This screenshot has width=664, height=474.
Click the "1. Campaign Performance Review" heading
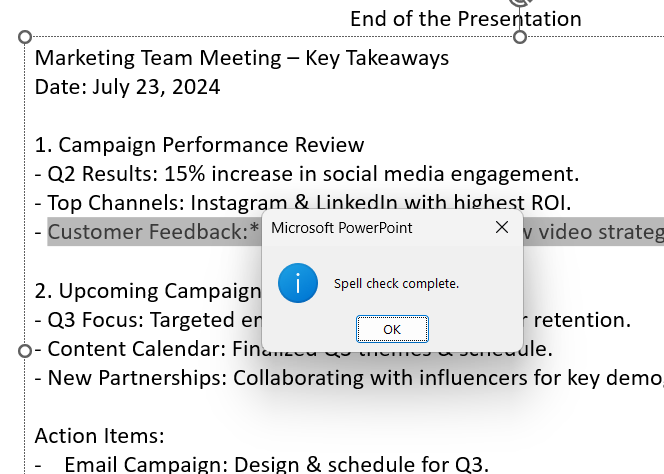pos(199,145)
